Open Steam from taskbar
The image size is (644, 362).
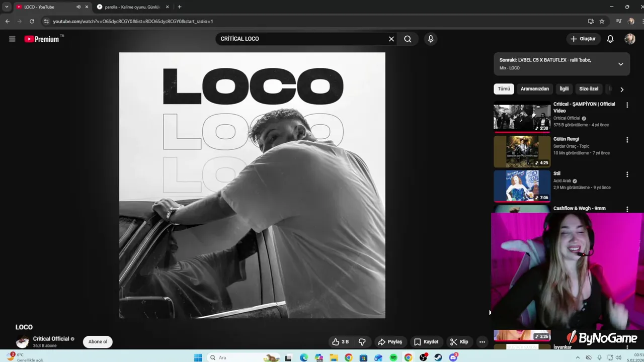tap(438, 357)
